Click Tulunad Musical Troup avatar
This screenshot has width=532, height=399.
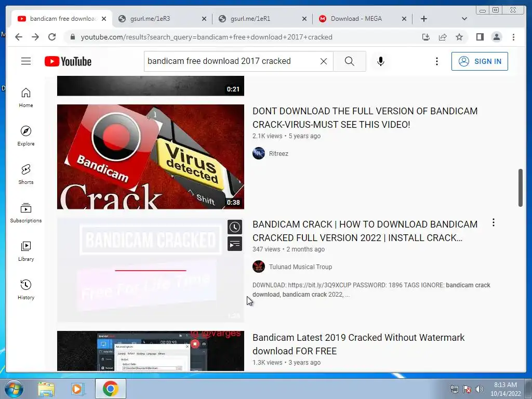pos(259,267)
